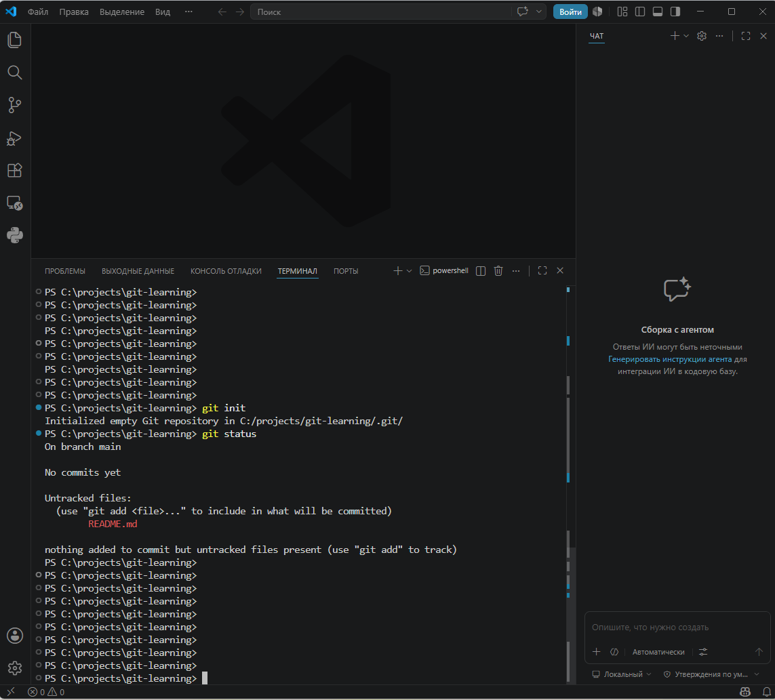Switch to КОНСОЛЬ ОТЛАДКИ tab
Screen dimensions: 775x700
226,271
